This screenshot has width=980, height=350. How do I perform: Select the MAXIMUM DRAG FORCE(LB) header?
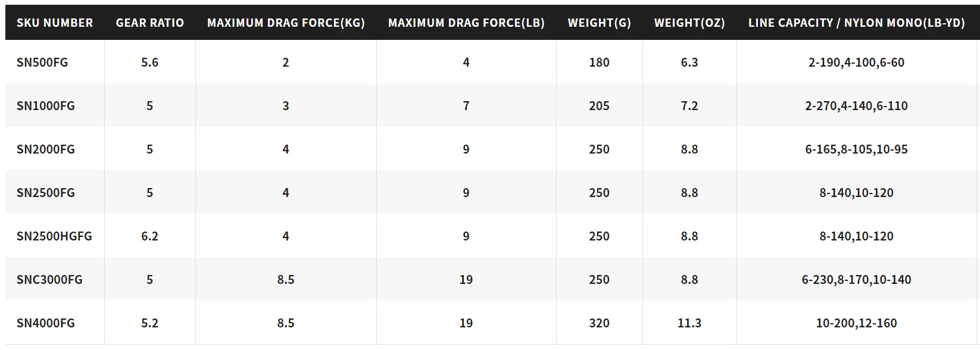(466, 23)
